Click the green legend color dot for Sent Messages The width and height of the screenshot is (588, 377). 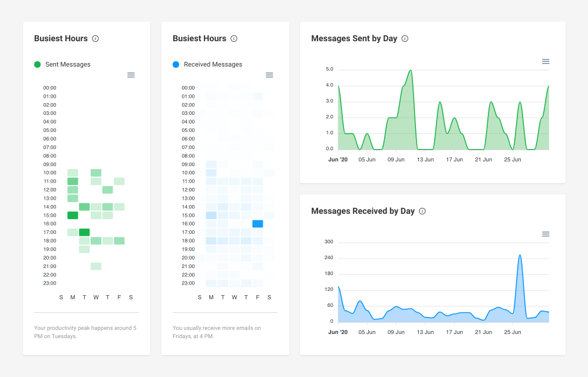[37, 64]
